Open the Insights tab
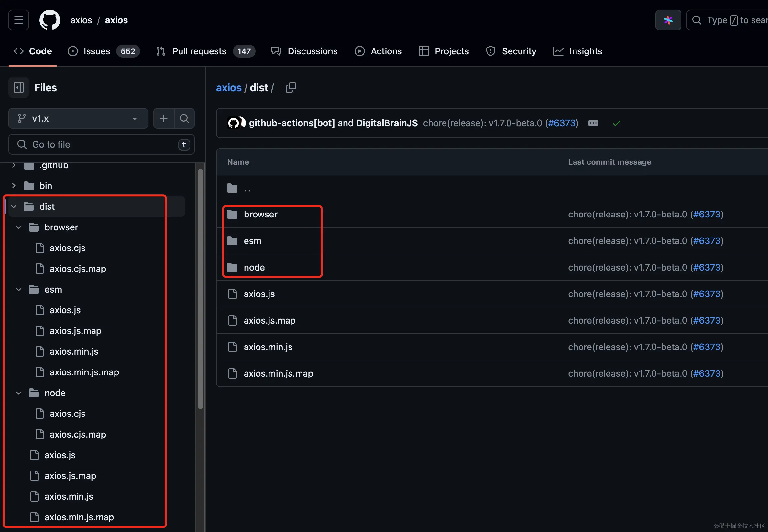Viewport: 768px width, 532px height. coord(577,51)
